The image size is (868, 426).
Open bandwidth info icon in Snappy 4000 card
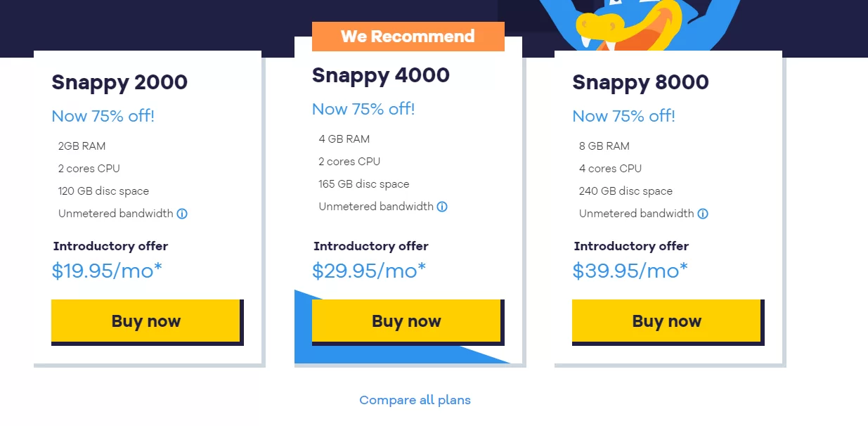click(442, 207)
